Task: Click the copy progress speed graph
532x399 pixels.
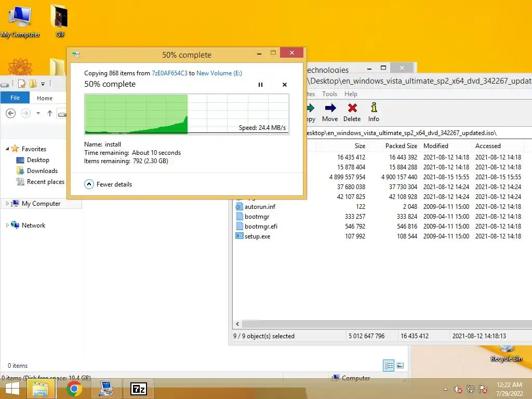Action: pyautogui.click(x=187, y=114)
